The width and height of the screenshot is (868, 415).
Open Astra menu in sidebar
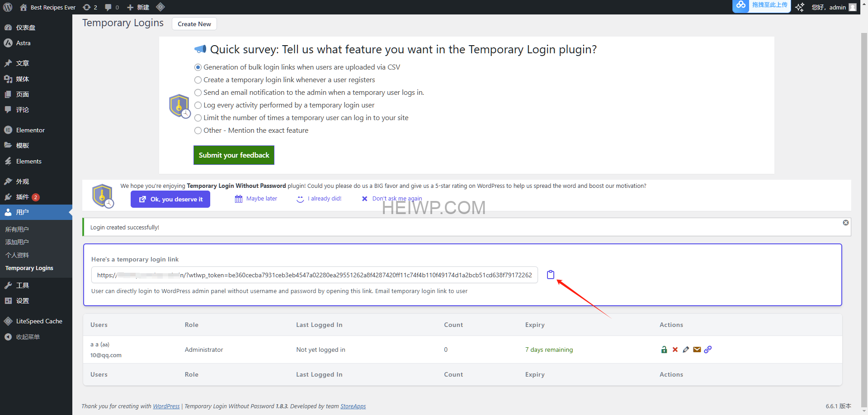click(36, 43)
